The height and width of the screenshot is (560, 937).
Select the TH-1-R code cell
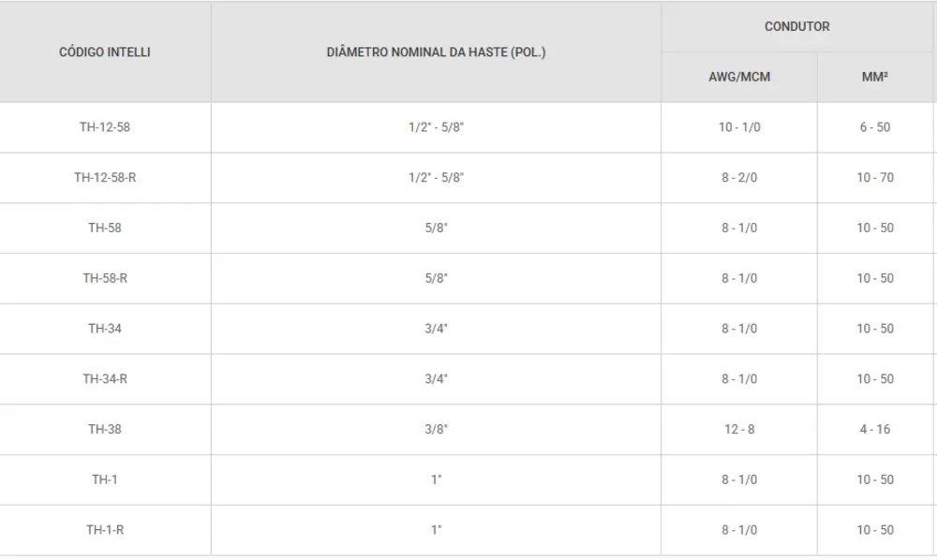click(x=105, y=530)
